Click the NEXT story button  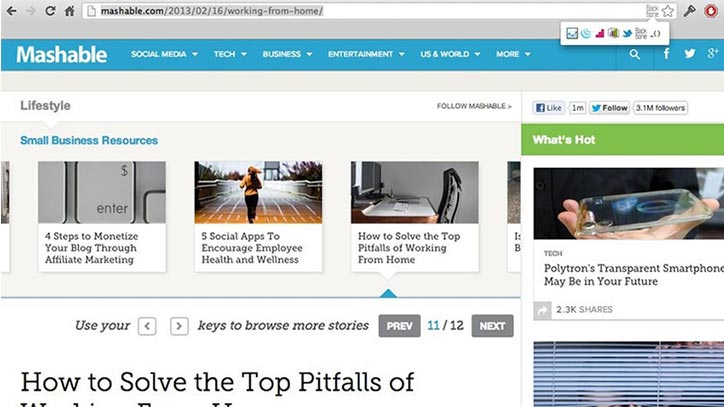[x=492, y=326]
